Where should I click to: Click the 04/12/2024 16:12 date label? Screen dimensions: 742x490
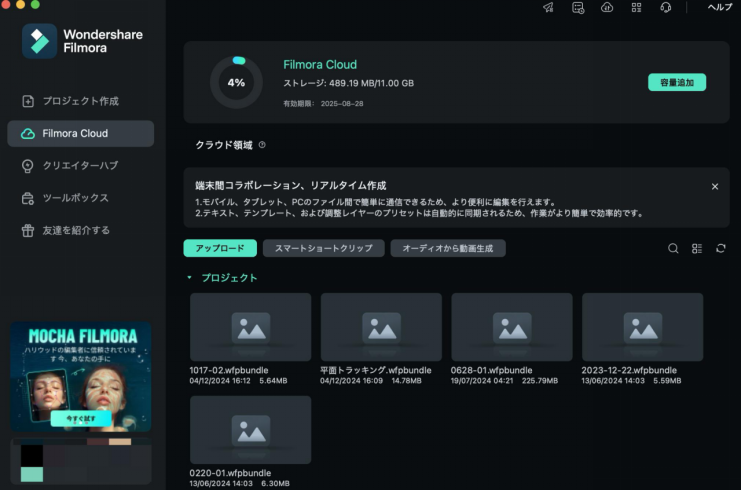pyautogui.click(x=220, y=381)
